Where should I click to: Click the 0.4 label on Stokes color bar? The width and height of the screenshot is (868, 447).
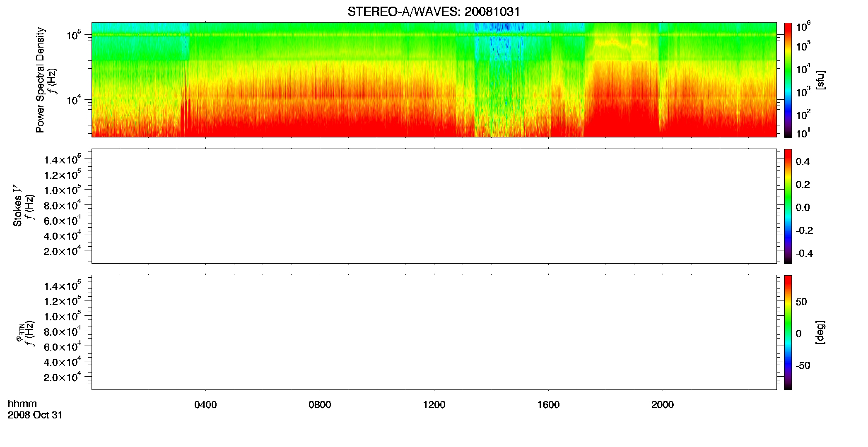coord(803,162)
